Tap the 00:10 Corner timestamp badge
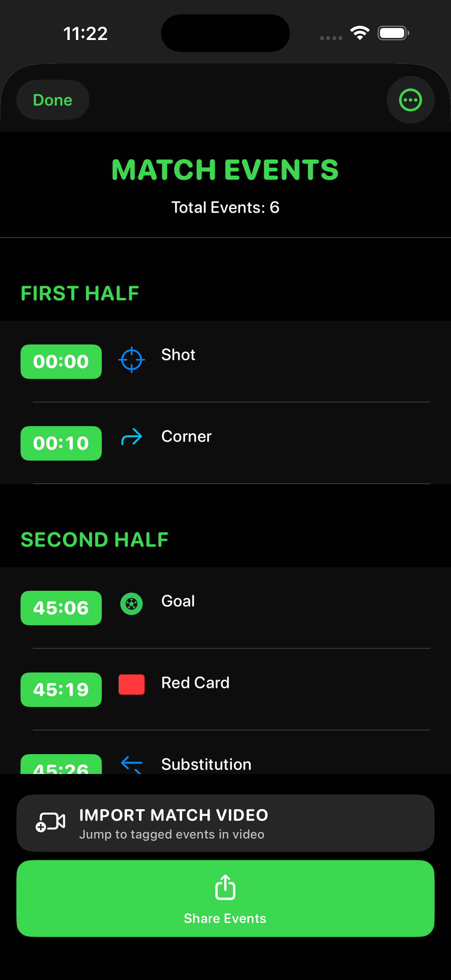Screen dimensions: 451x980 click(x=61, y=443)
